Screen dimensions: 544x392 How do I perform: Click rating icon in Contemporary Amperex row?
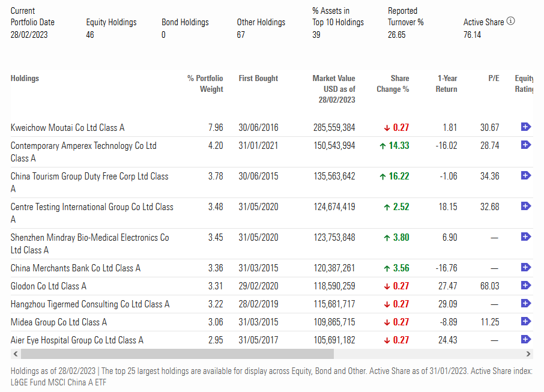click(x=525, y=145)
